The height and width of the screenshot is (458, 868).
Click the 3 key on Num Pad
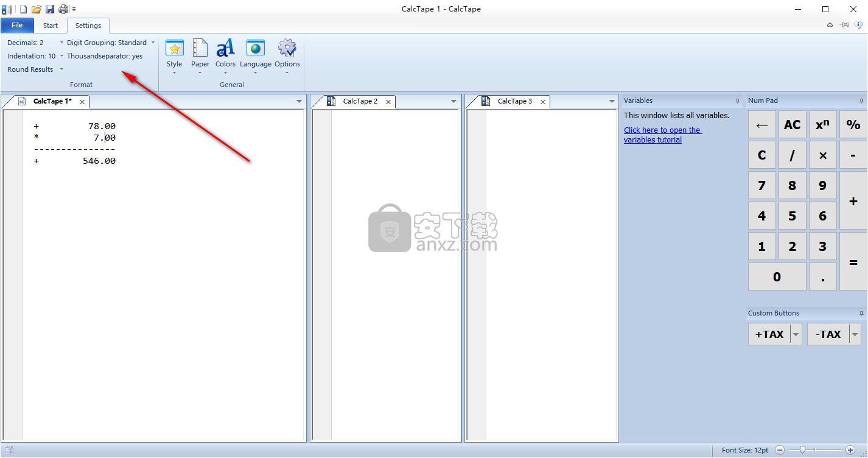(x=823, y=246)
